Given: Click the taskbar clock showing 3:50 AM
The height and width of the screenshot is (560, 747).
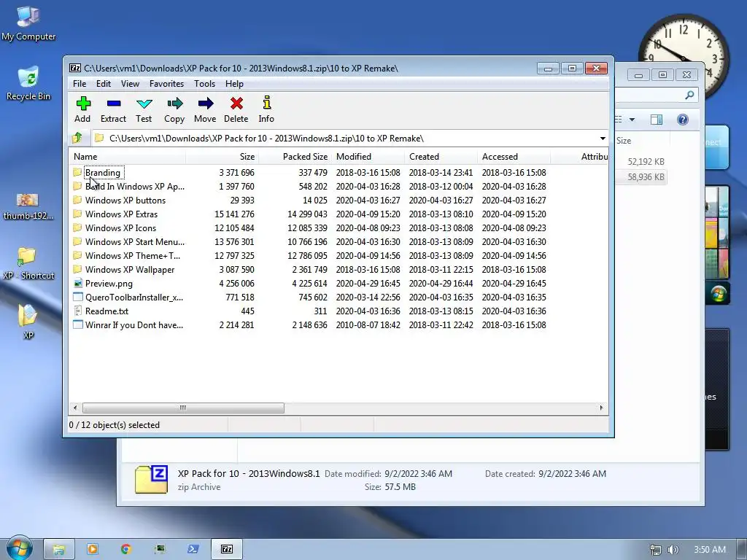Looking at the screenshot, I should tap(710, 550).
